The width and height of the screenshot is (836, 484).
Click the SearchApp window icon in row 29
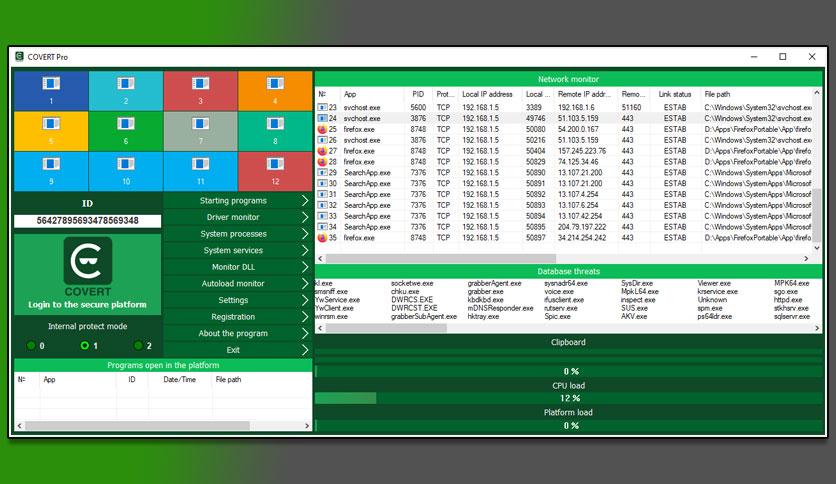pyautogui.click(x=322, y=173)
